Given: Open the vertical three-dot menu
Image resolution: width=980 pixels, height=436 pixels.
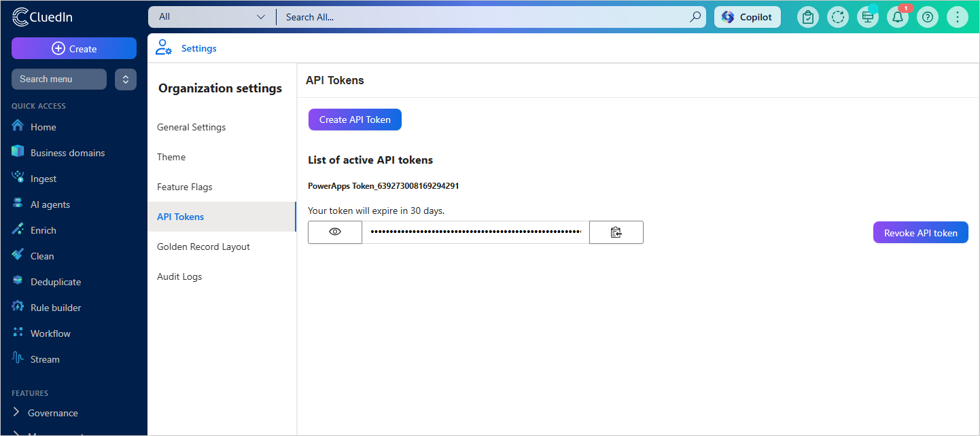Looking at the screenshot, I should 958,17.
